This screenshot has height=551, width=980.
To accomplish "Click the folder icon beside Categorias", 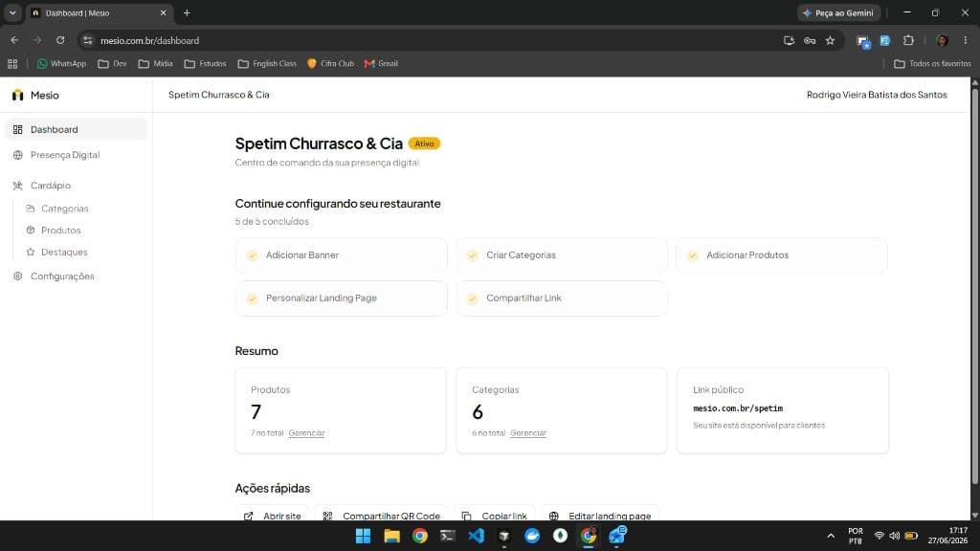I will click(x=30, y=209).
